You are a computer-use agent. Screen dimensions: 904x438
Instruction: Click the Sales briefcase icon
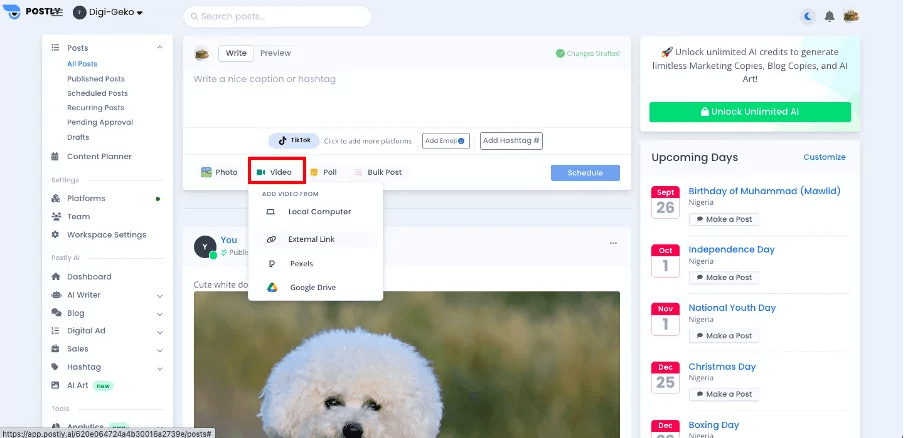click(x=55, y=349)
